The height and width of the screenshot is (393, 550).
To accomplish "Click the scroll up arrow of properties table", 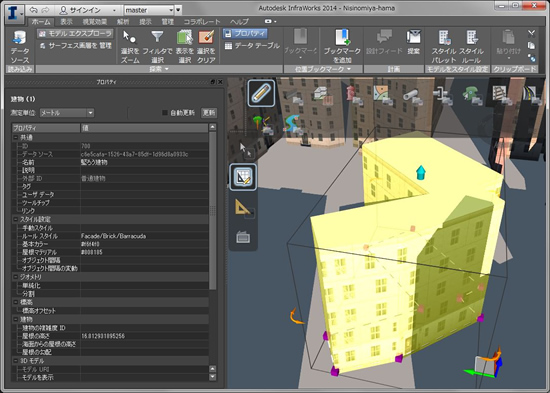I will coord(213,127).
